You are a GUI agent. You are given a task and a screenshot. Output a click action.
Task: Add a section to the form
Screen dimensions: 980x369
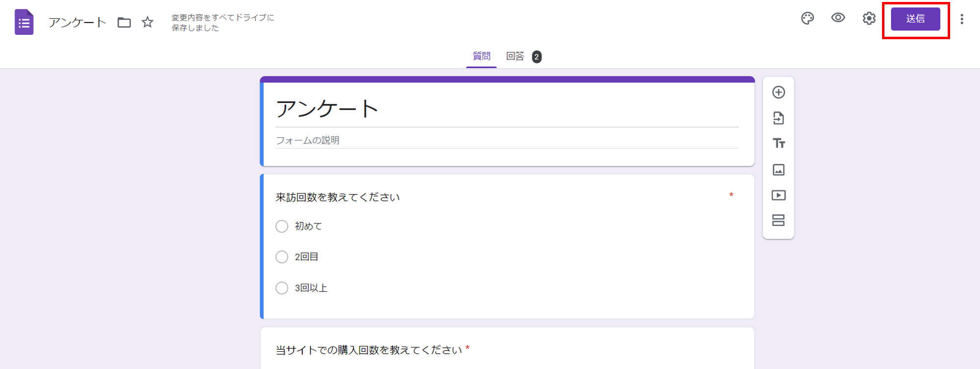click(x=779, y=221)
